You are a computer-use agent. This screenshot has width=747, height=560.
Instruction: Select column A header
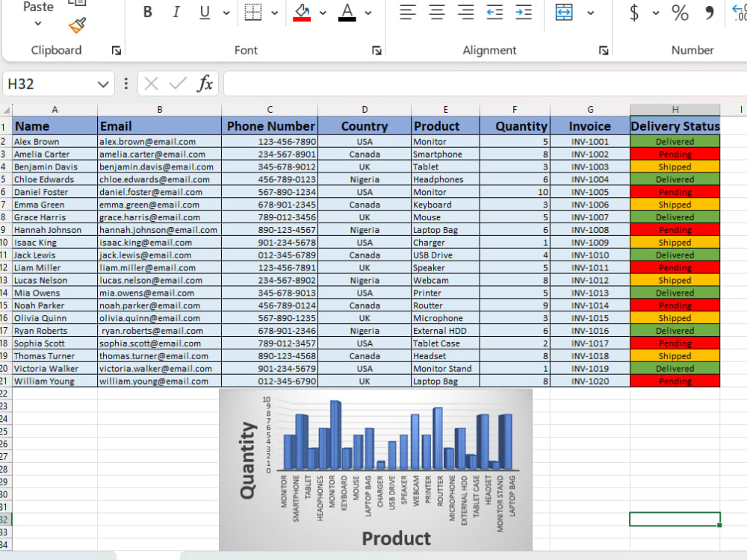click(55, 110)
